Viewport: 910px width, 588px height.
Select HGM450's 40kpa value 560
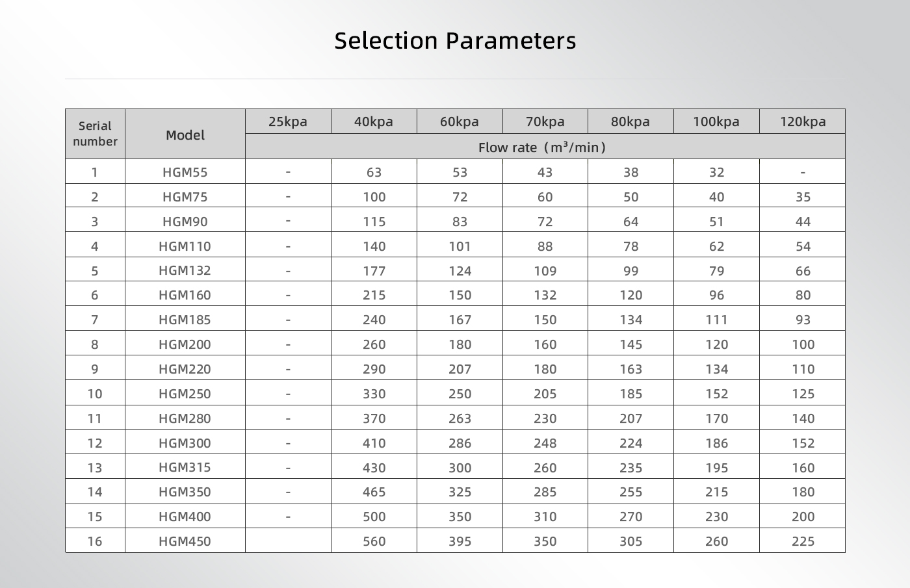(x=374, y=541)
